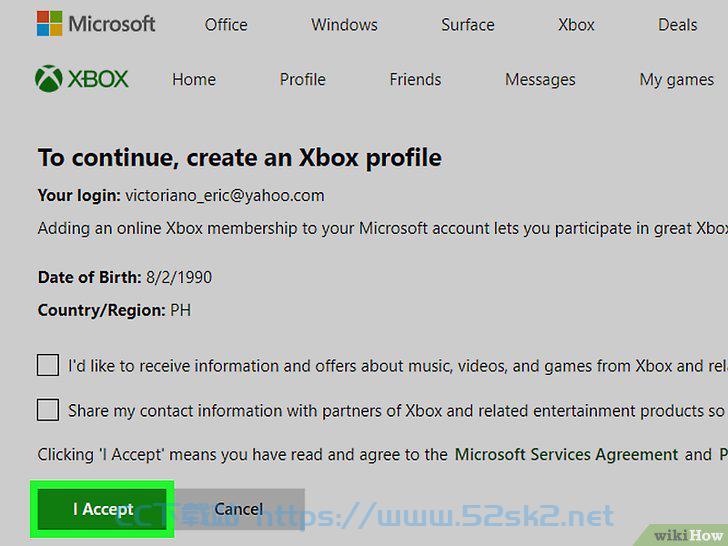Click the wikiHow badge in the corner
This screenshot has height=546, width=728.
pos(688,536)
